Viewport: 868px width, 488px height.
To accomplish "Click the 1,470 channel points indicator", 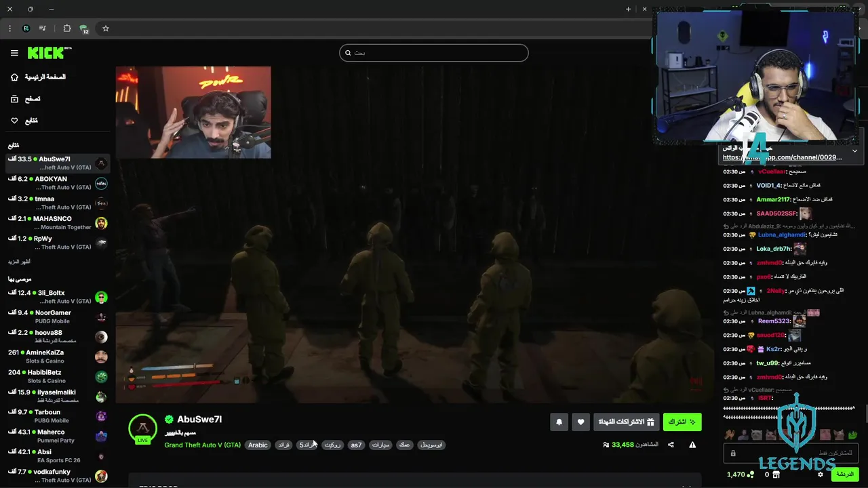I will pos(741,474).
